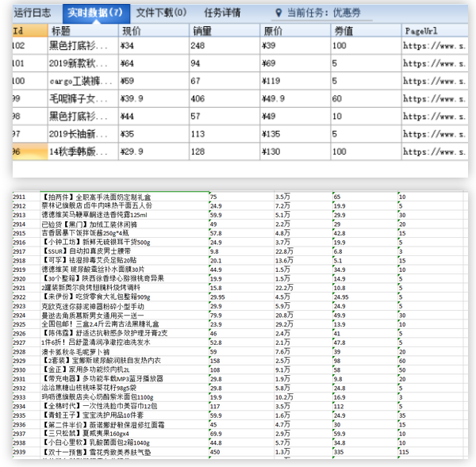Click the location pin icon beside 当前任务
Image resolution: width=476 pixels, height=467 pixels.
278,13
